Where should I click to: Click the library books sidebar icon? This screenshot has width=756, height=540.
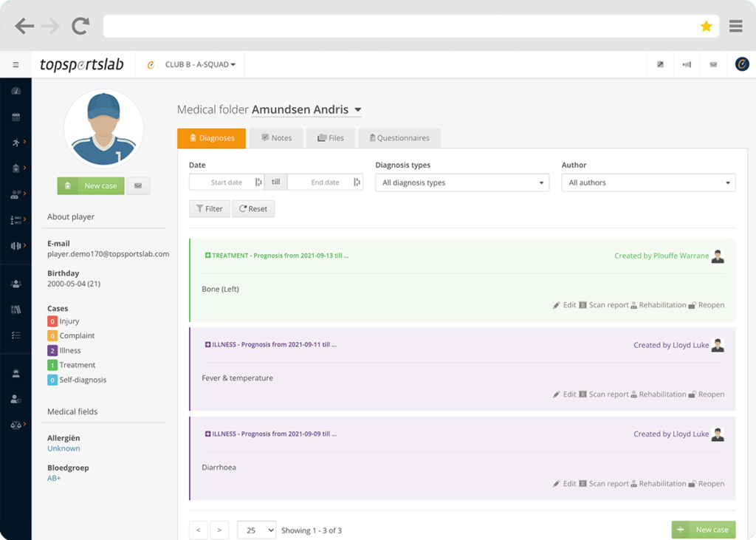pos(16,310)
